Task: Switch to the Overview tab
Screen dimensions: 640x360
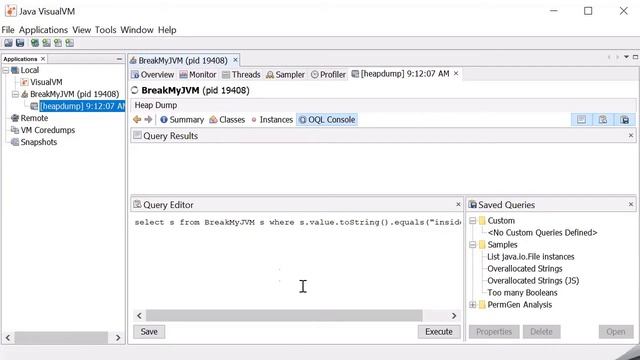Action: click(x=153, y=75)
